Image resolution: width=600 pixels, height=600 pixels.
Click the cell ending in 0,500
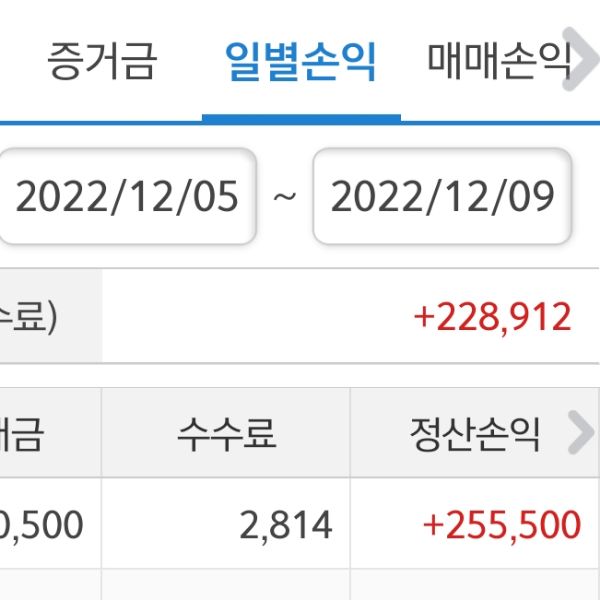[45, 525]
